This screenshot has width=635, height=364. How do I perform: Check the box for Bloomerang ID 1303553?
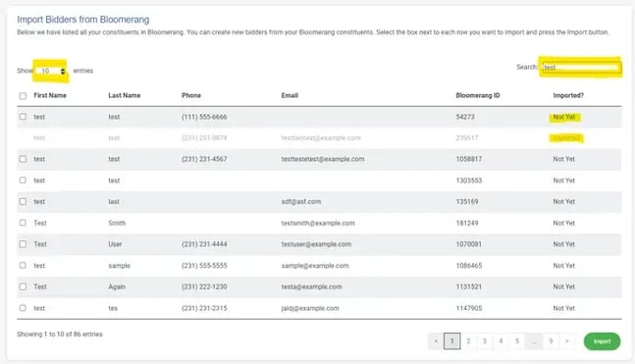[x=23, y=181]
